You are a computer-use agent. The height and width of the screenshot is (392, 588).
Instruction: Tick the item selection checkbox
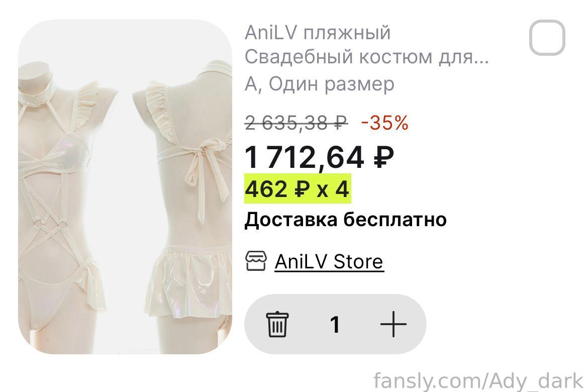pos(547,38)
